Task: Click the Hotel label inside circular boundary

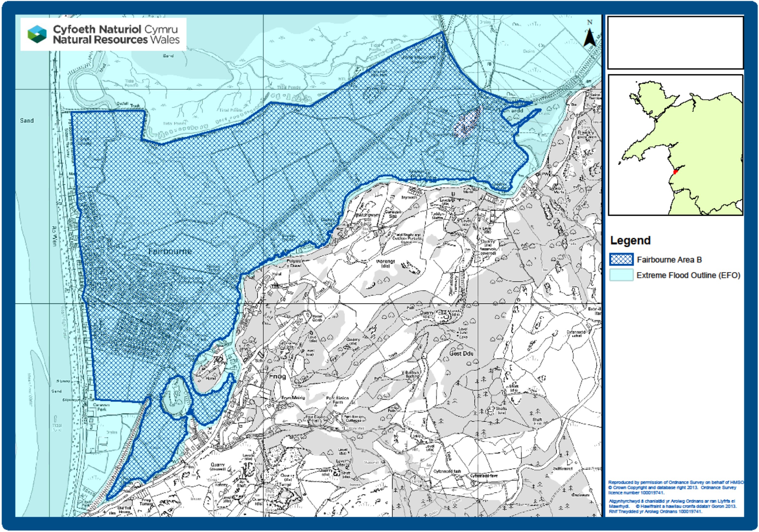Action: [210, 378]
